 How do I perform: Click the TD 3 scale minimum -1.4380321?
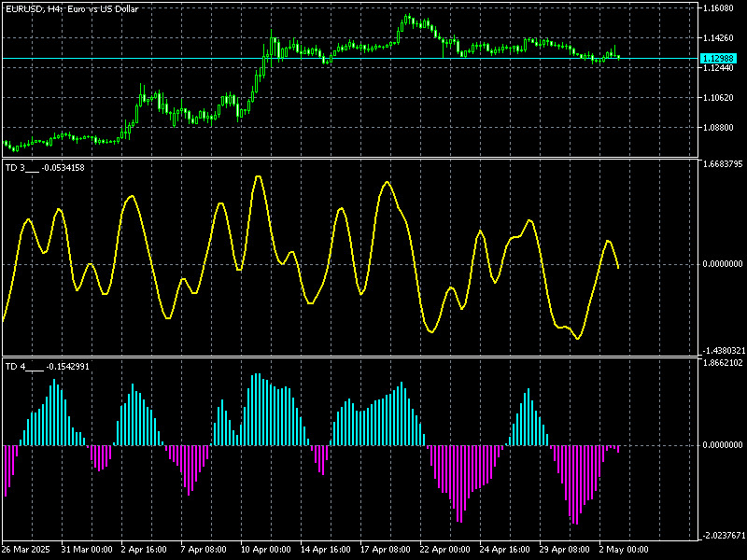(x=723, y=351)
